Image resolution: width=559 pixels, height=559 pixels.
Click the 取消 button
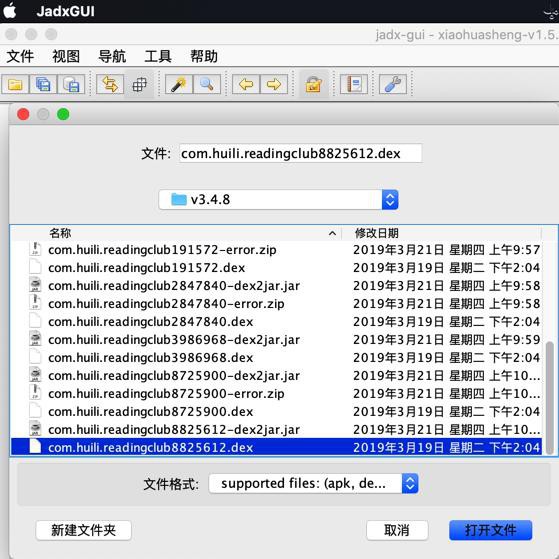[x=397, y=530]
